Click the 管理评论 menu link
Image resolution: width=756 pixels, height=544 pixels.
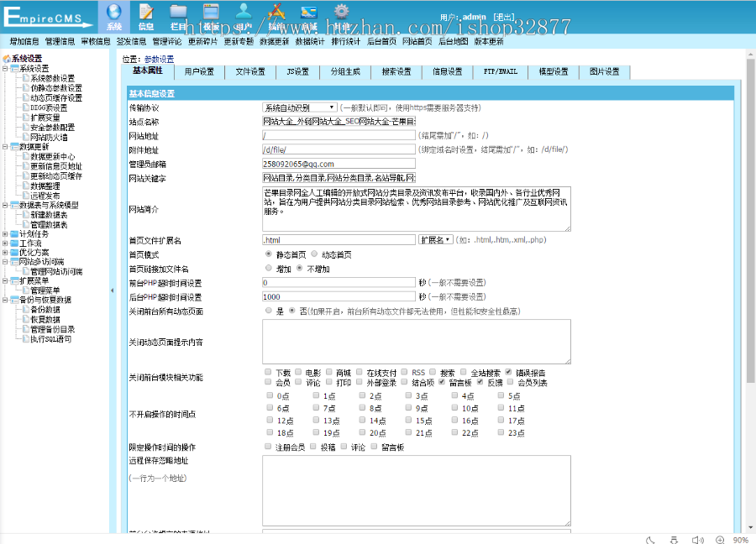click(167, 41)
